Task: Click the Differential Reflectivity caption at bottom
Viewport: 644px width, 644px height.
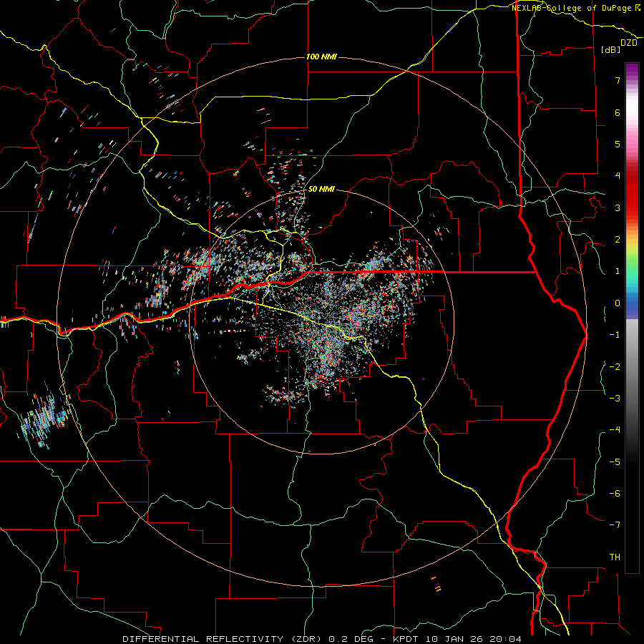Action: (x=322, y=639)
